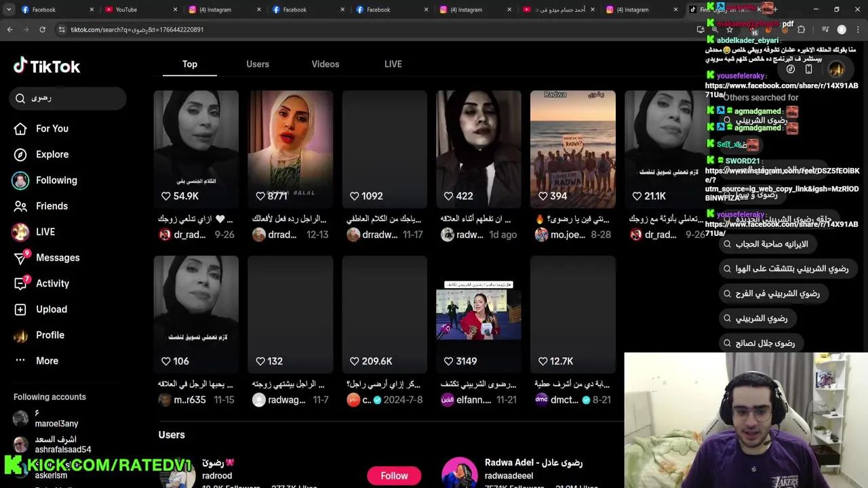Image resolution: width=868 pixels, height=488 pixels.
Task: Click the browser back arrow
Action: [9, 29]
